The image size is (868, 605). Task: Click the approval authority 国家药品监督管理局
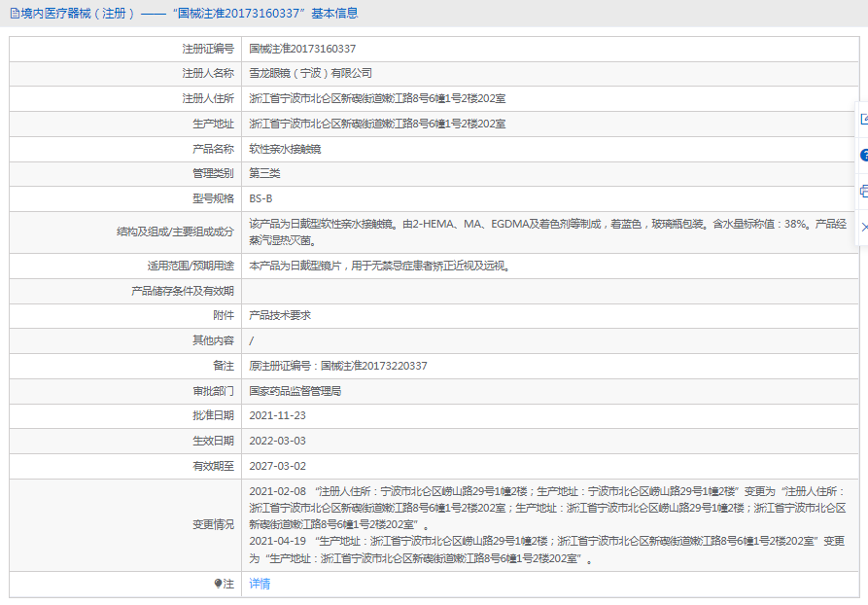pos(295,391)
